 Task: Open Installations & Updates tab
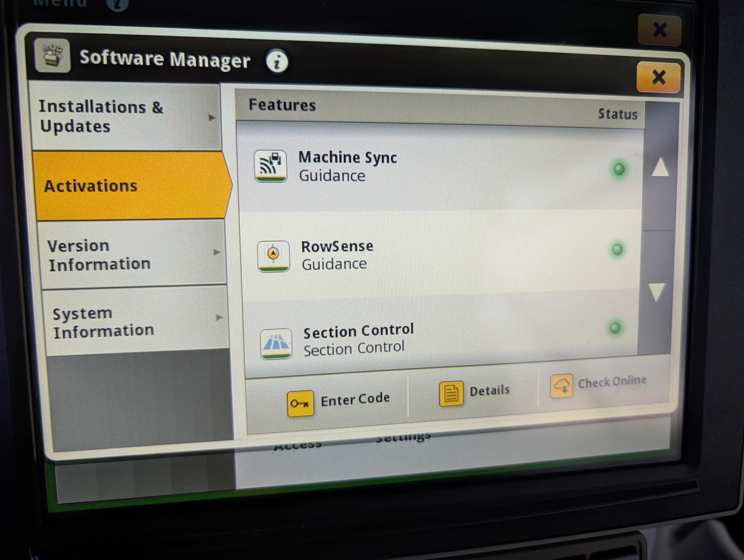tap(126, 116)
